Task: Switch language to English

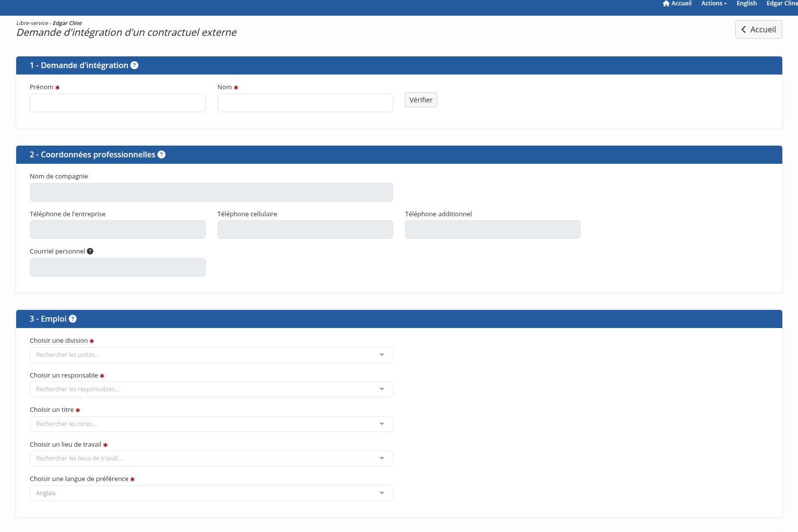Action: point(747,3)
